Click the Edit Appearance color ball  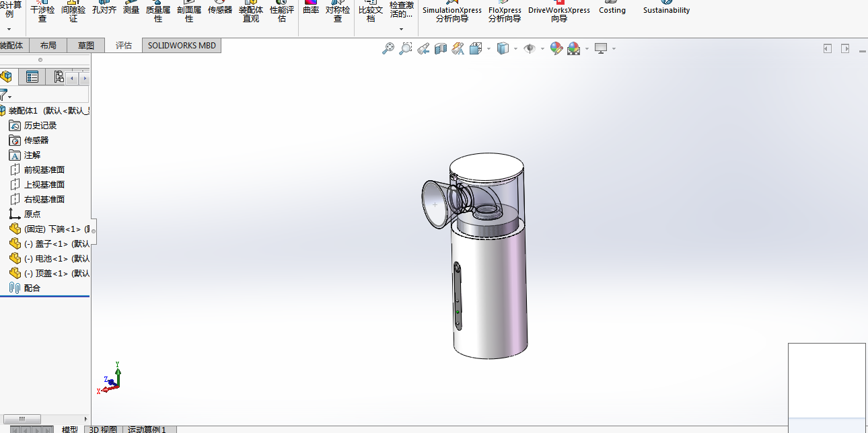pos(556,48)
